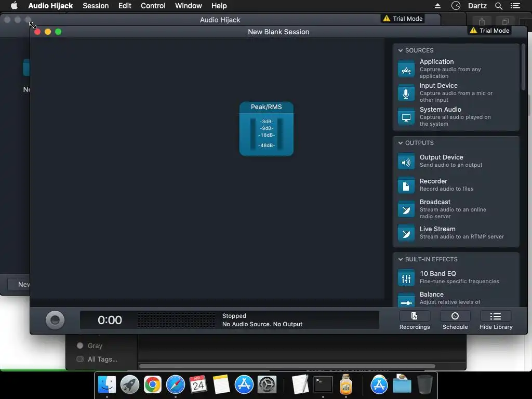The width and height of the screenshot is (532, 399).
Task: Select the Output Device speaker icon
Action: point(406,162)
